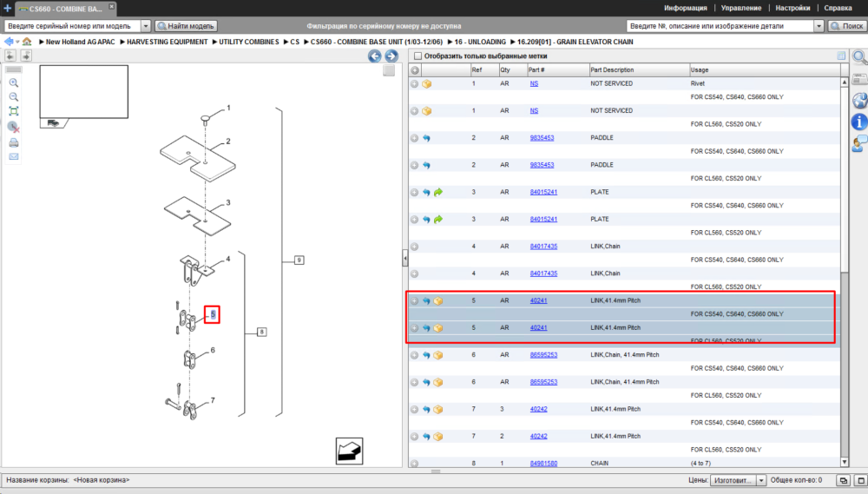The height and width of the screenshot is (494, 868).
Task: Click callout 8 box in diagram
Action: click(262, 333)
